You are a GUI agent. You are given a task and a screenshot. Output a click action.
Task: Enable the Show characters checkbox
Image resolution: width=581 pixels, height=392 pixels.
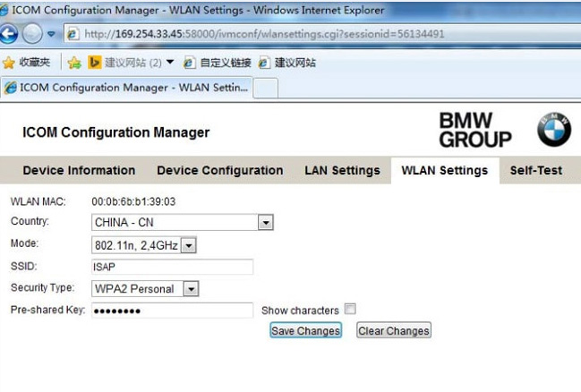(x=350, y=309)
